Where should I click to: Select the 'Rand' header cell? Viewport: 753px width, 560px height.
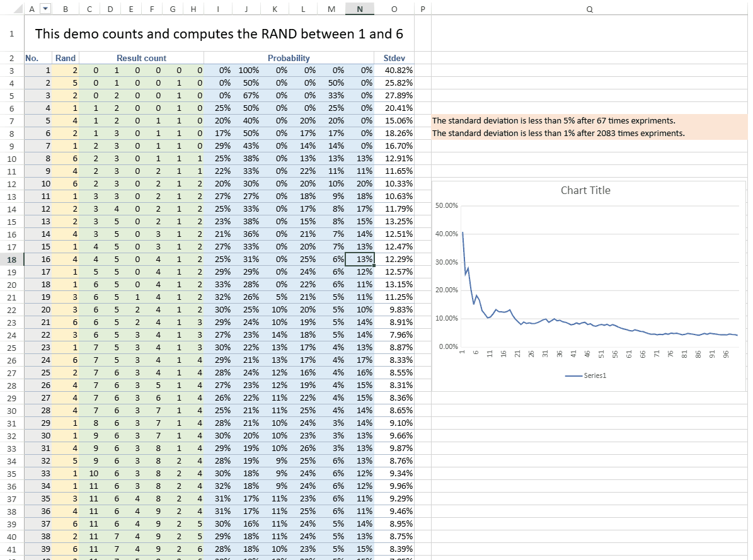65,57
